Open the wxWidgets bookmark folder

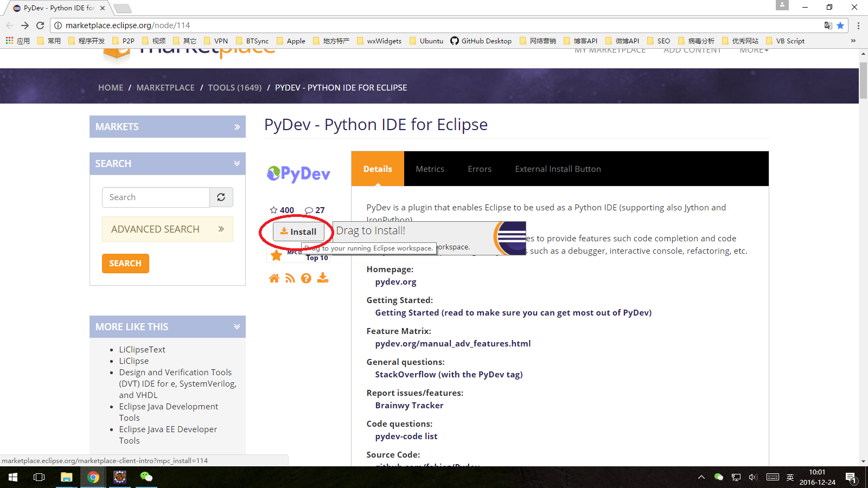pos(379,41)
